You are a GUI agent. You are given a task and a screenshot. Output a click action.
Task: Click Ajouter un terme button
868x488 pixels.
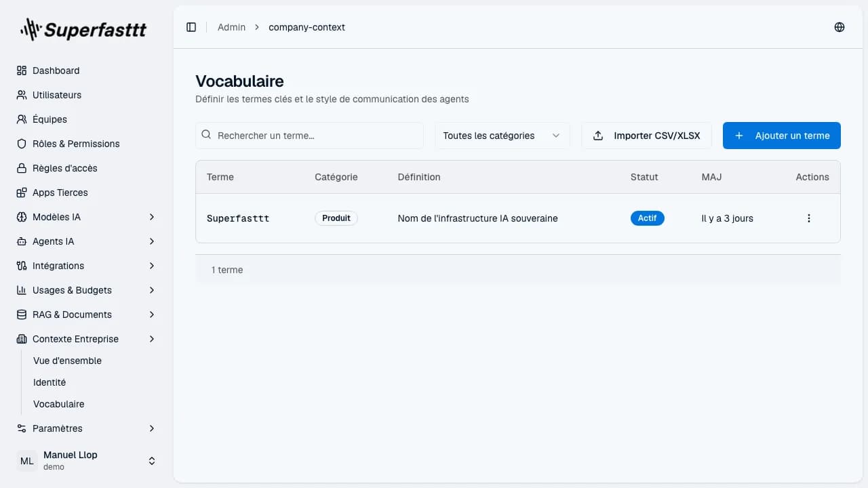pyautogui.click(x=782, y=136)
